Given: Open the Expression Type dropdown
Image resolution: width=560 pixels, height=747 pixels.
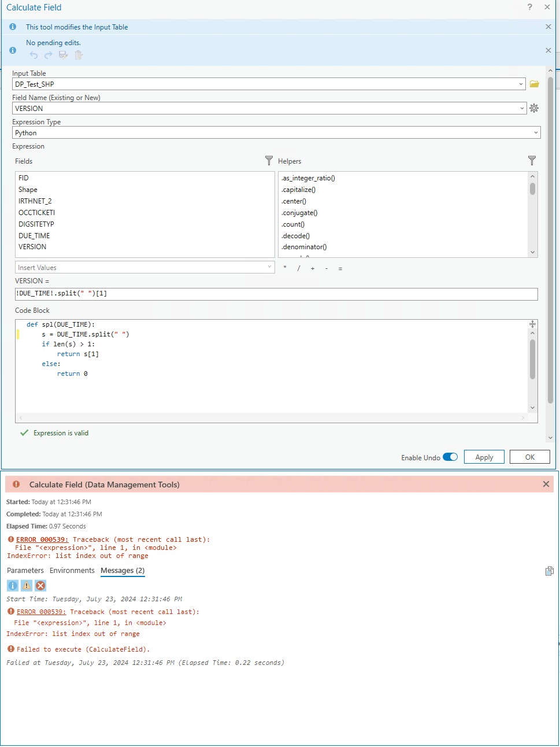Looking at the screenshot, I should pos(537,132).
